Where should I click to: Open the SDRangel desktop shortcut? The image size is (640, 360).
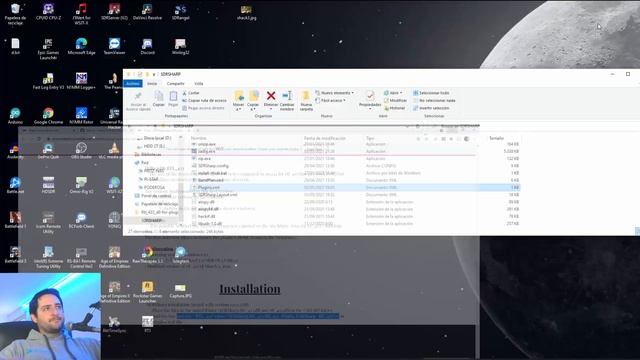click(180, 12)
